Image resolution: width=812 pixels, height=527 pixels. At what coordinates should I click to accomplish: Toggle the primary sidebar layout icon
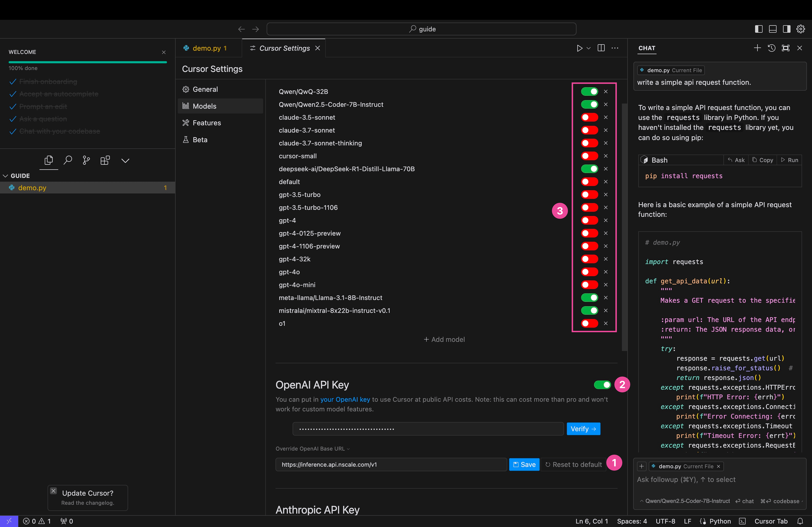point(758,29)
